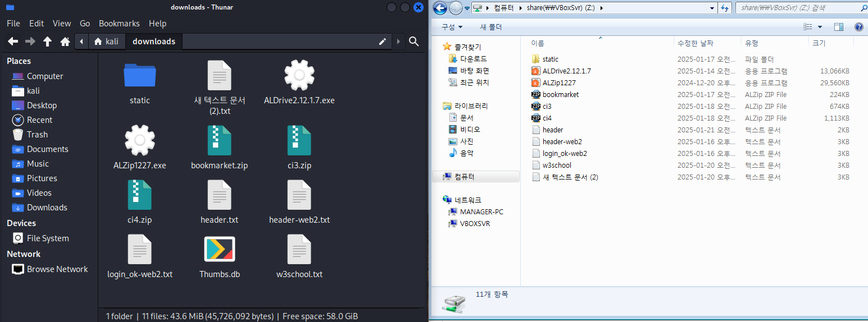The image size is (868, 322).
Task: Sort by 수정한 날짜 column header
Action: (x=707, y=43)
